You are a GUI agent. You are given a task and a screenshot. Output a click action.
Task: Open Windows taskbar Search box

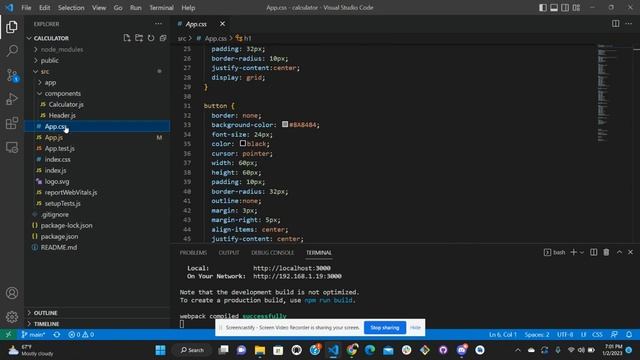tap(192, 350)
